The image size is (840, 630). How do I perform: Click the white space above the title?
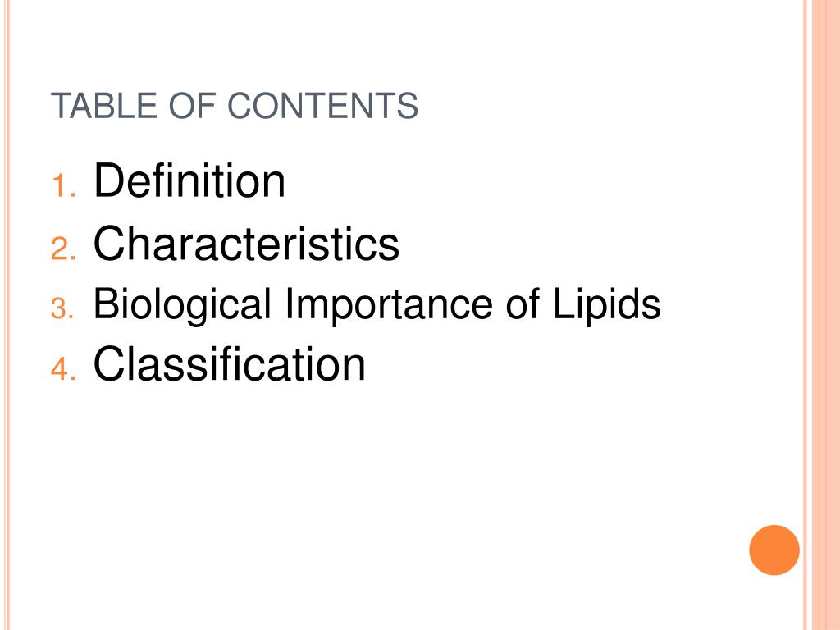point(402,43)
